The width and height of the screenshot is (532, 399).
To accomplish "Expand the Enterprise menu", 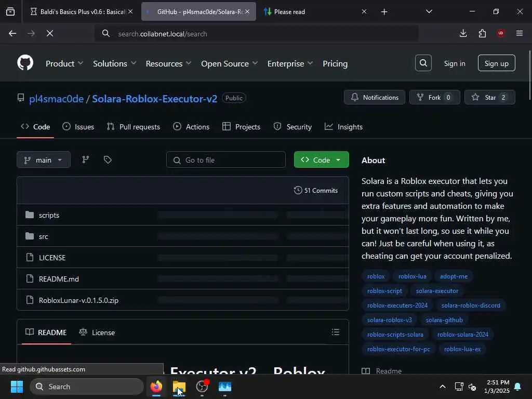I will coord(290,63).
